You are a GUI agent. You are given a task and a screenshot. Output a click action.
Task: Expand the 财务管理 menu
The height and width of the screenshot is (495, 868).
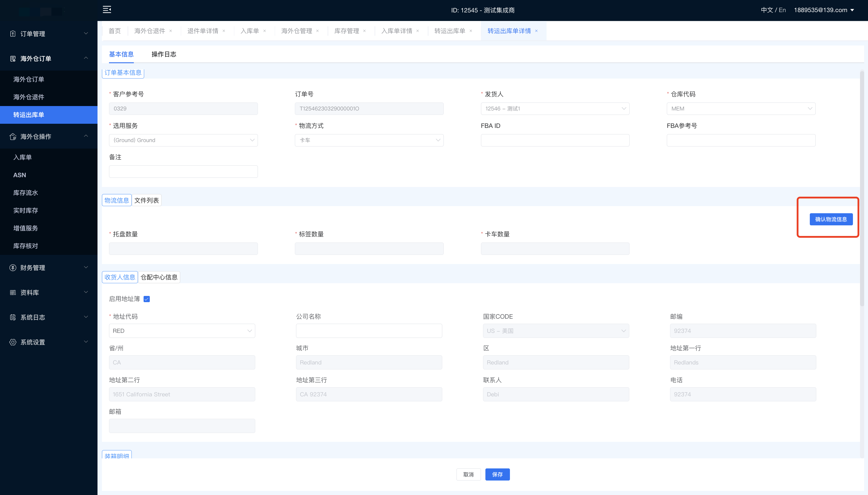point(86,267)
